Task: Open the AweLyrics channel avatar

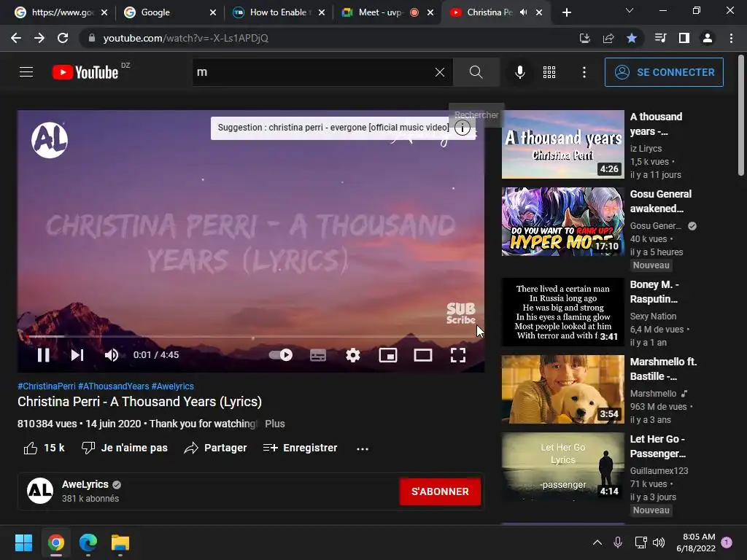Action: (x=40, y=491)
